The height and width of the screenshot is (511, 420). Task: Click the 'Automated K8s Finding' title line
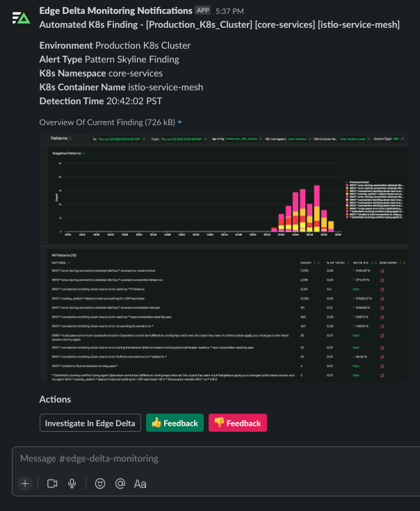[x=220, y=25]
